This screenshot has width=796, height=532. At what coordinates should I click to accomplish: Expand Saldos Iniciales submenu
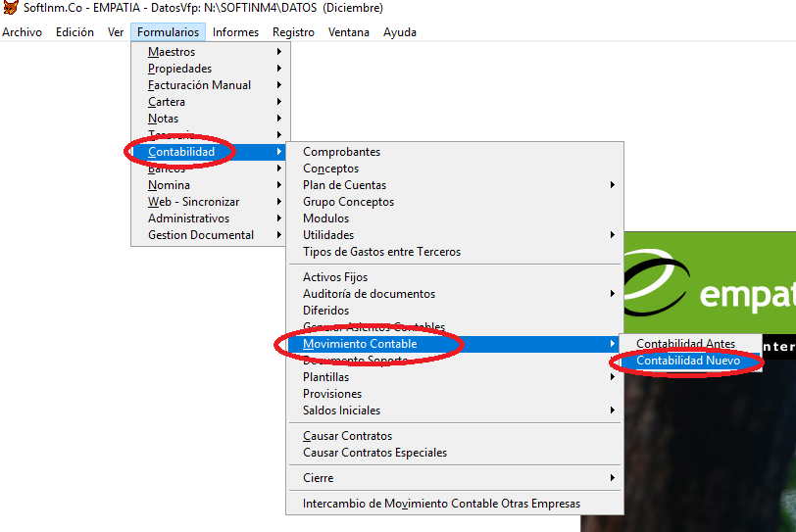[455, 411]
